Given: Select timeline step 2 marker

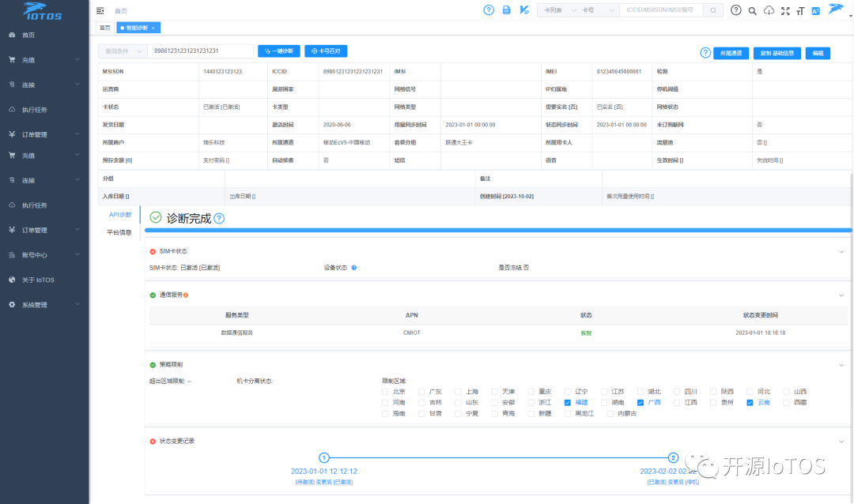Looking at the screenshot, I should pos(673,457).
